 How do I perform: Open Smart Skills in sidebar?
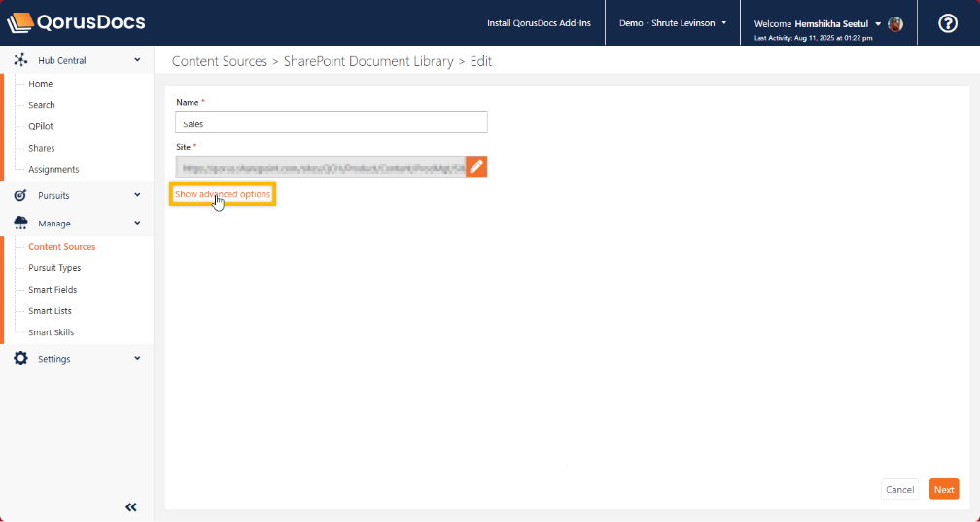pos(52,332)
